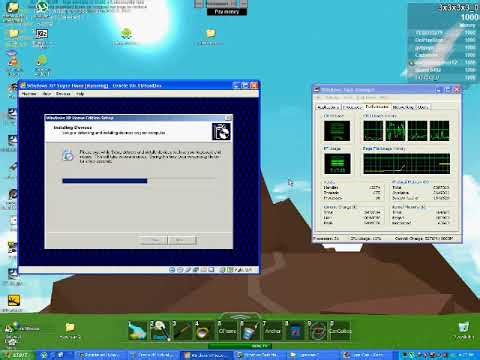Click VirtualBox network adapter status icon

[196, 270]
